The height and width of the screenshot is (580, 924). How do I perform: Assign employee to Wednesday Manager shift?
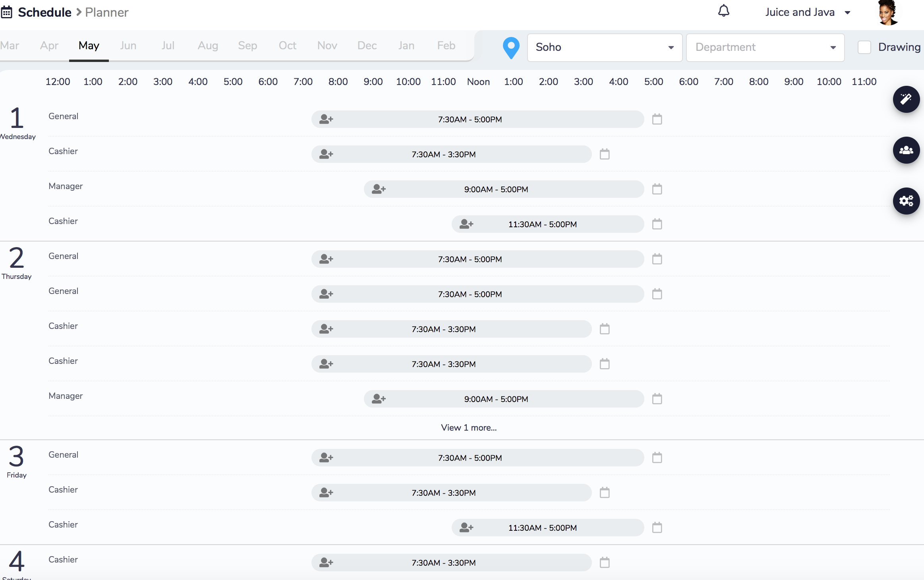(379, 189)
